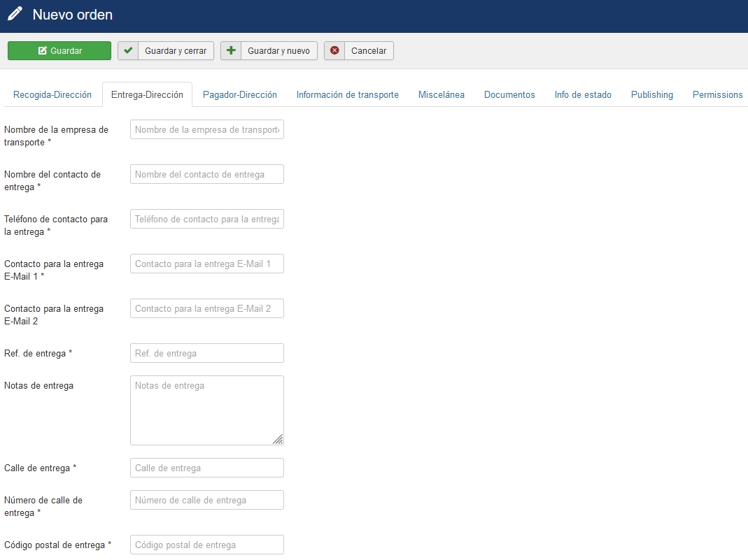
Task: Save the order with the Guardar button
Action: click(x=59, y=50)
